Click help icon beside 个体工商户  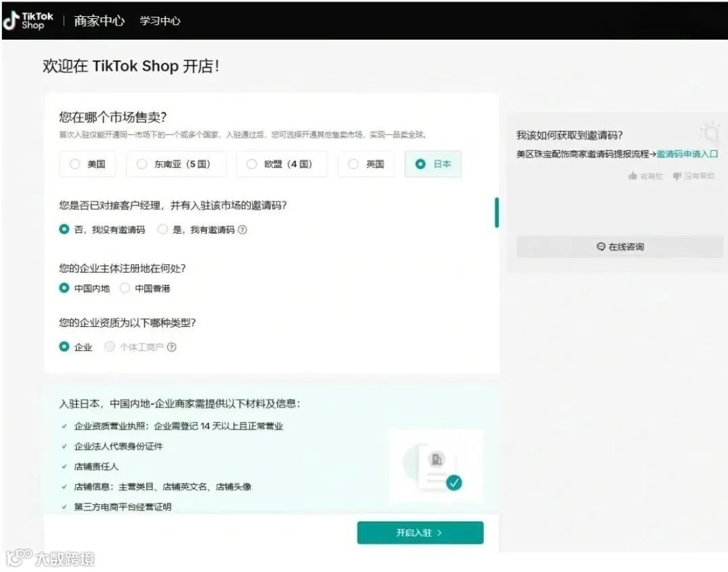point(171,347)
